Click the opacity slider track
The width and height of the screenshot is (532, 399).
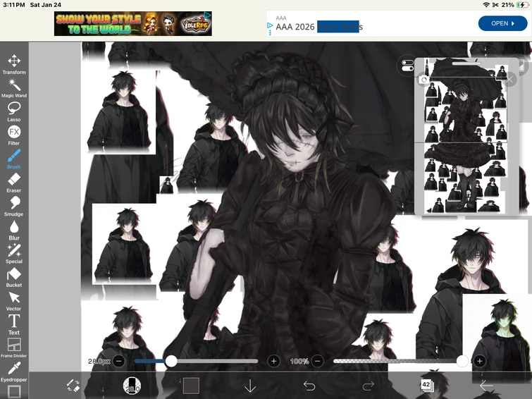pos(400,361)
